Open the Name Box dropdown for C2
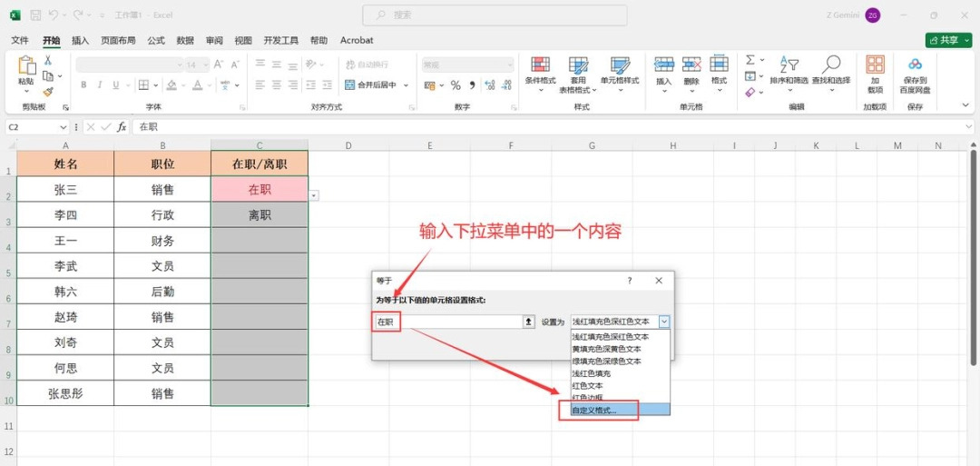Screen dimensions: 980x466 point(64,127)
